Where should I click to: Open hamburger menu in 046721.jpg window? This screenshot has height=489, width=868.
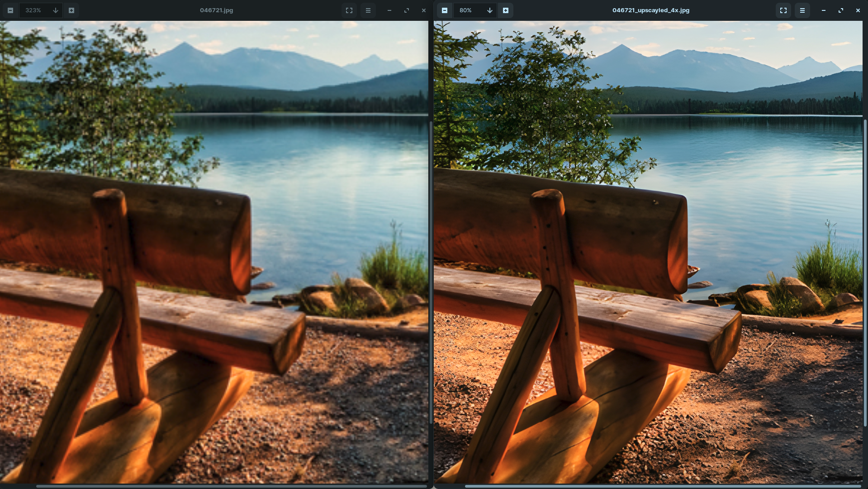click(368, 10)
